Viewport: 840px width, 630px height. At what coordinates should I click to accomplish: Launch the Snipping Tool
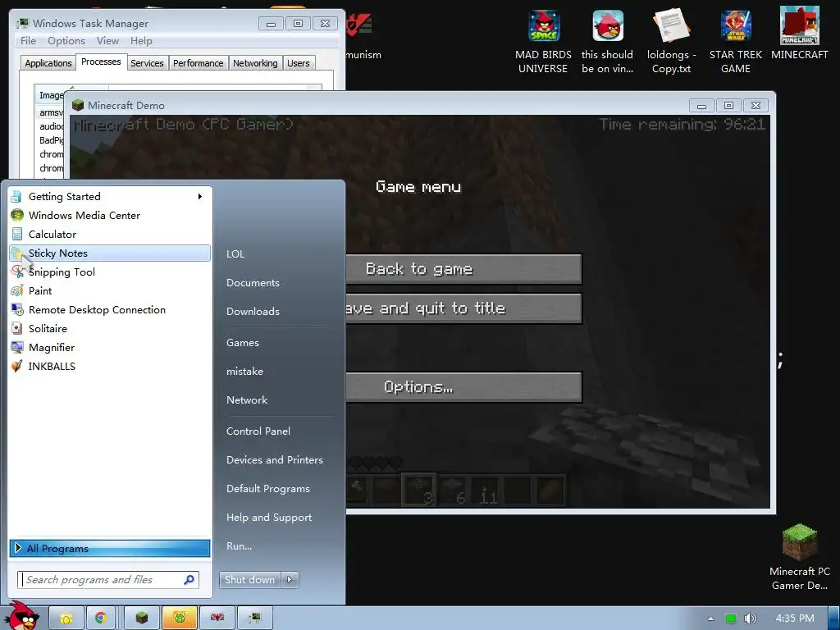(x=110, y=272)
